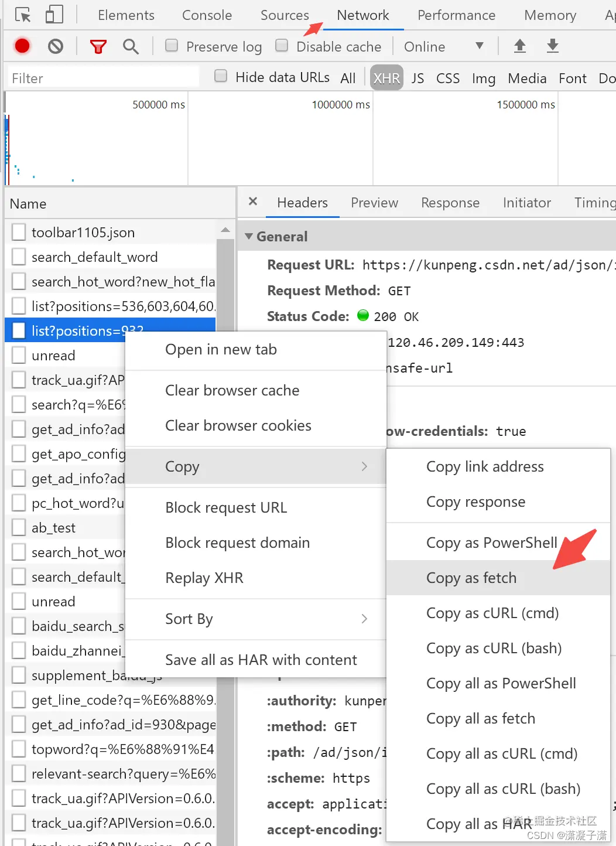
Task: Choose Copy all as cURL (bash)
Action: point(498,789)
